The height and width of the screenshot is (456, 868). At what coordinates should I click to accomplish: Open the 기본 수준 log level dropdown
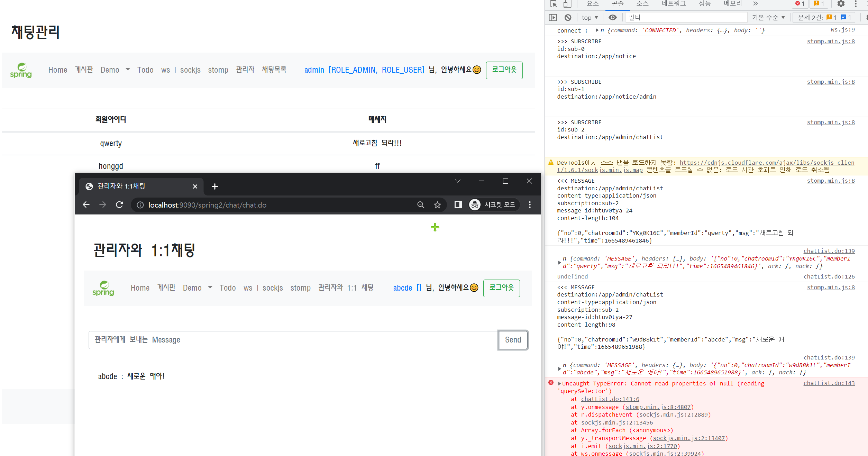tap(768, 17)
